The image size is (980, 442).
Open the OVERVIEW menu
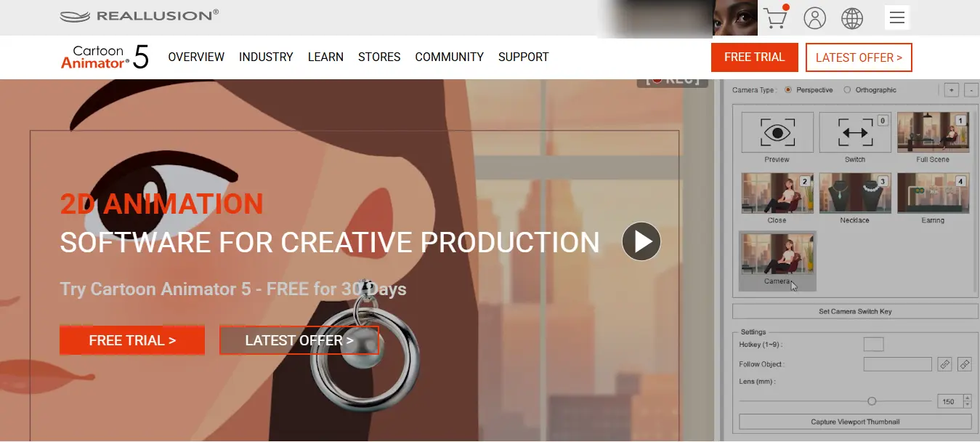coord(196,57)
